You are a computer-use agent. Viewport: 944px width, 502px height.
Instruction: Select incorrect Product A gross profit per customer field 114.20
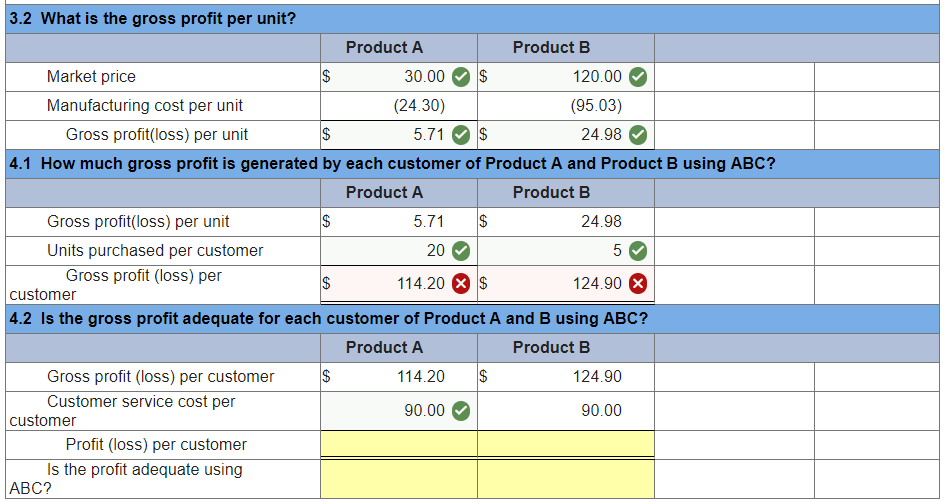coord(399,284)
